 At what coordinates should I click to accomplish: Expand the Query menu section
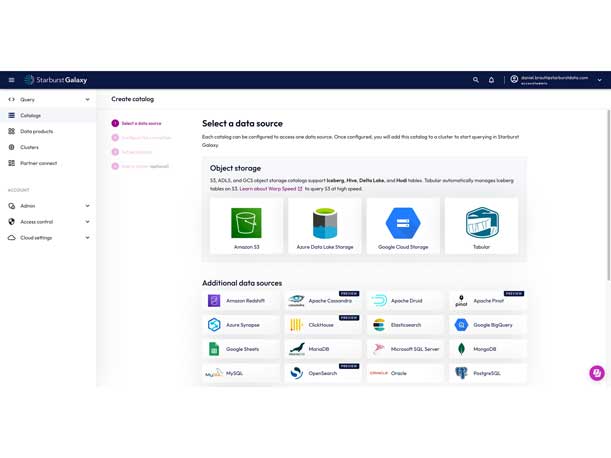coord(48,100)
